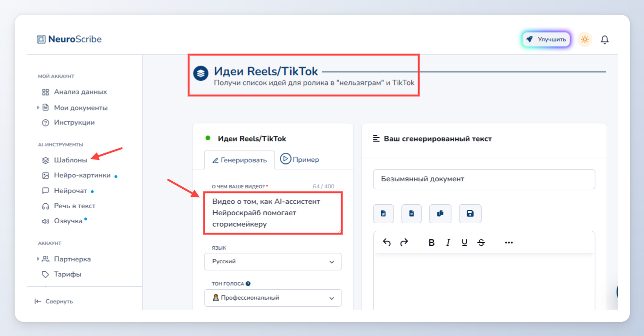Open Партнерка affiliate section

point(72,259)
